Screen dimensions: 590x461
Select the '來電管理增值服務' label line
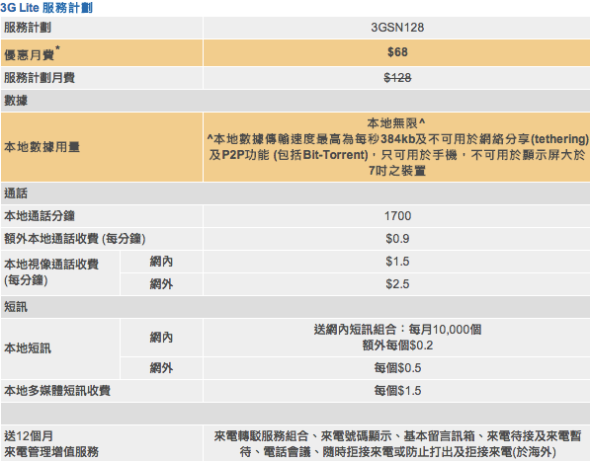click(51, 452)
